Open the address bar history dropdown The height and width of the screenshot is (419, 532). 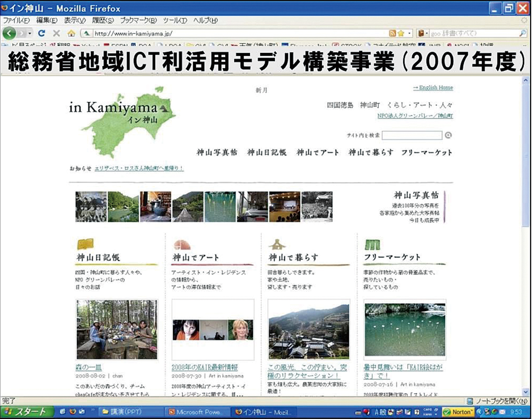(x=410, y=33)
